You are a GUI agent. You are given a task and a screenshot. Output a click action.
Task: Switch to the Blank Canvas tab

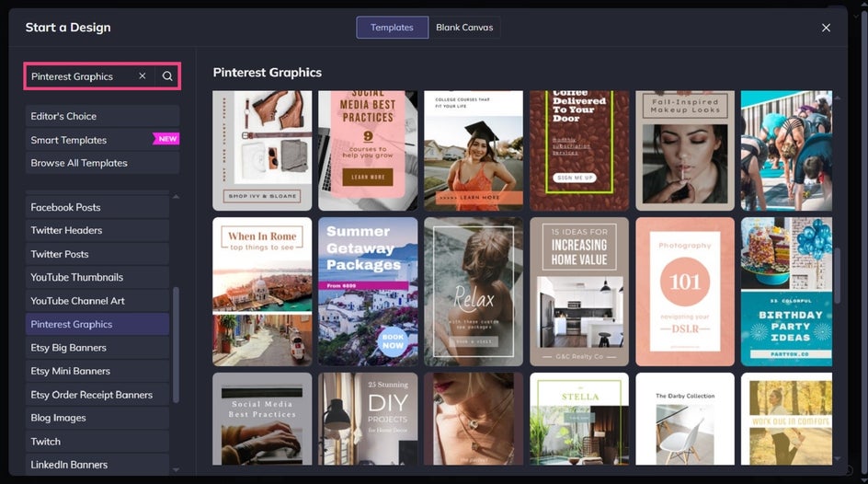[464, 27]
